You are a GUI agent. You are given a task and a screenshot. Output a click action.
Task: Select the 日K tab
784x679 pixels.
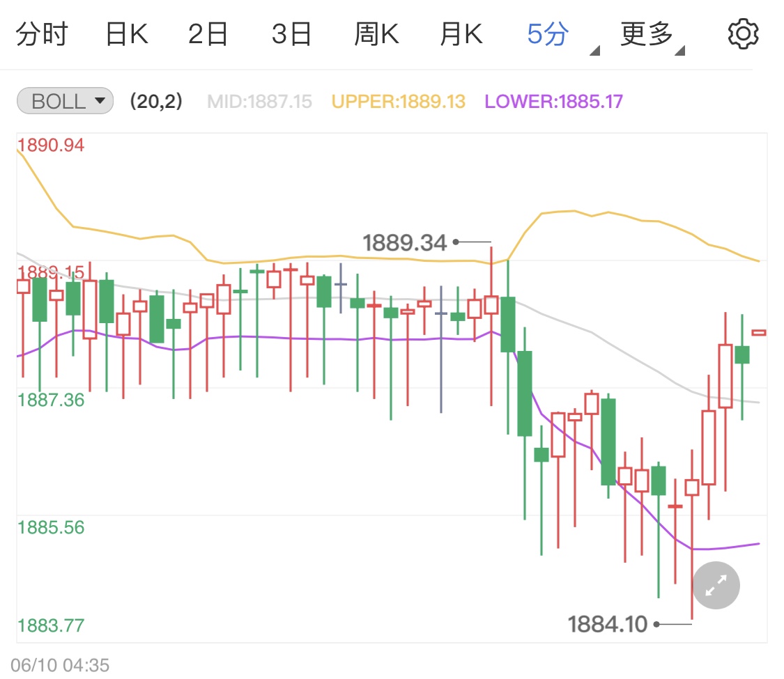[x=127, y=35]
